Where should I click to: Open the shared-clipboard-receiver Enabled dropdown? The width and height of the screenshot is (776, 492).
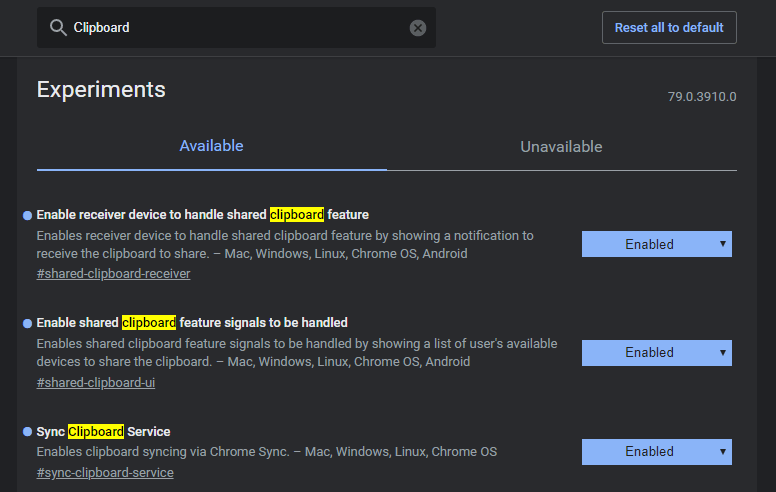[x=656, y=244]
